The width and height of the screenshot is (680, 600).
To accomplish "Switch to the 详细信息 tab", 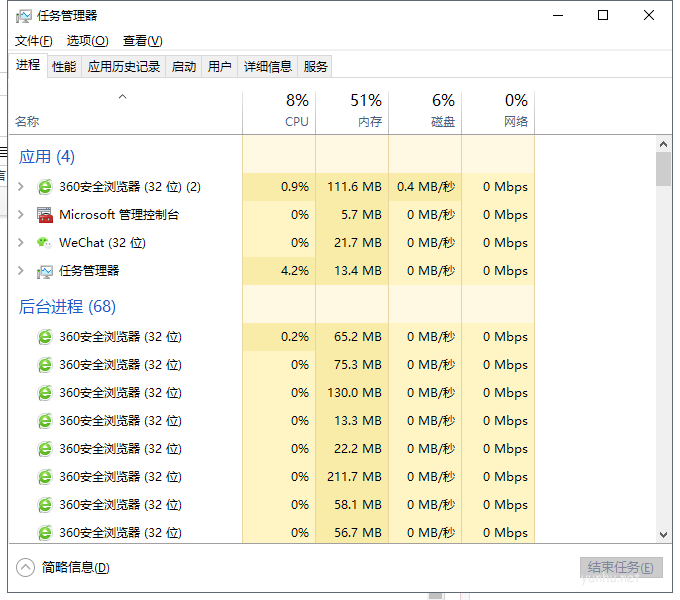I will 268,67.
